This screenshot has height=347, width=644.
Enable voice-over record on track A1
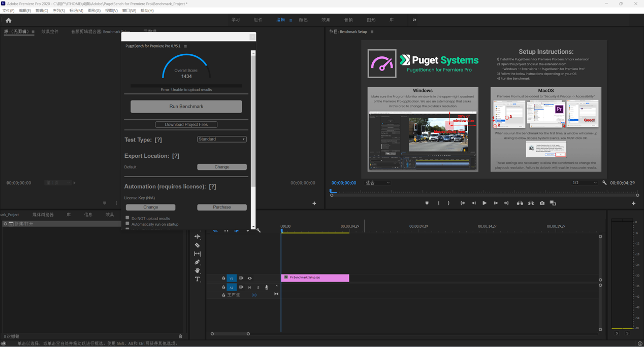click(x=267, y=288)
